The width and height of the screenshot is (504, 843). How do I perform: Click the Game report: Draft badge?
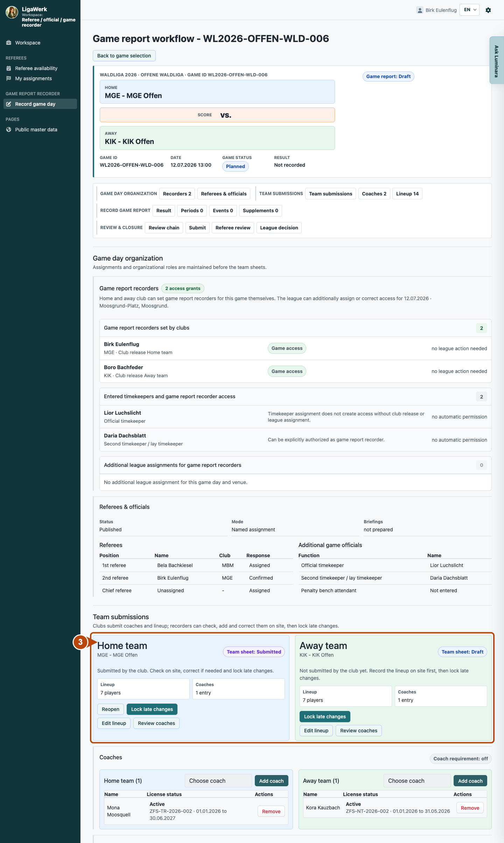[388, 76]
